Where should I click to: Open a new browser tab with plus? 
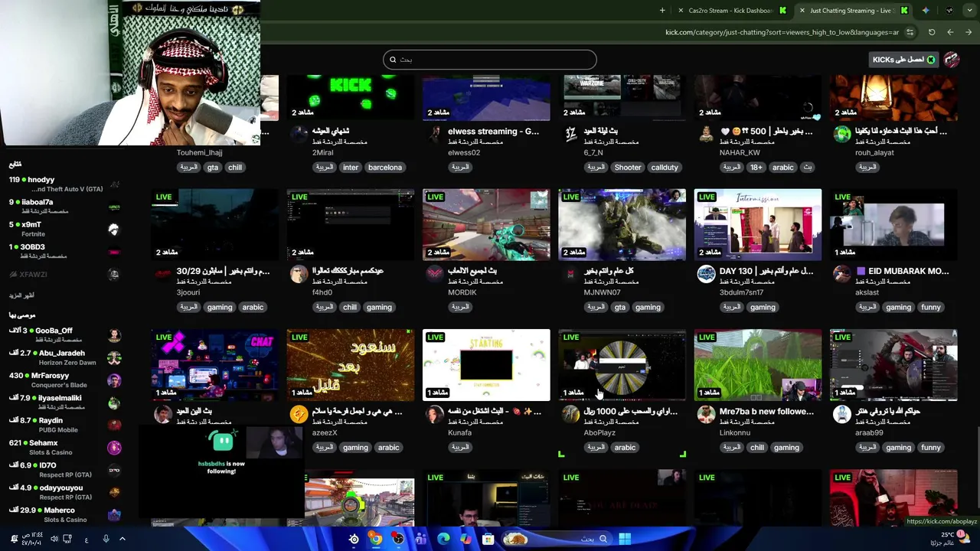pyautogui.click(x=662, y=11)
